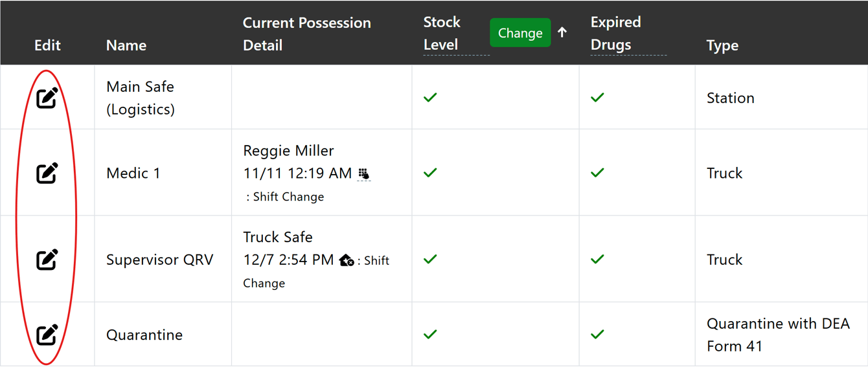Open edit for Medic 1
Screen dimensions: 868x367
(x=47, y=173)
